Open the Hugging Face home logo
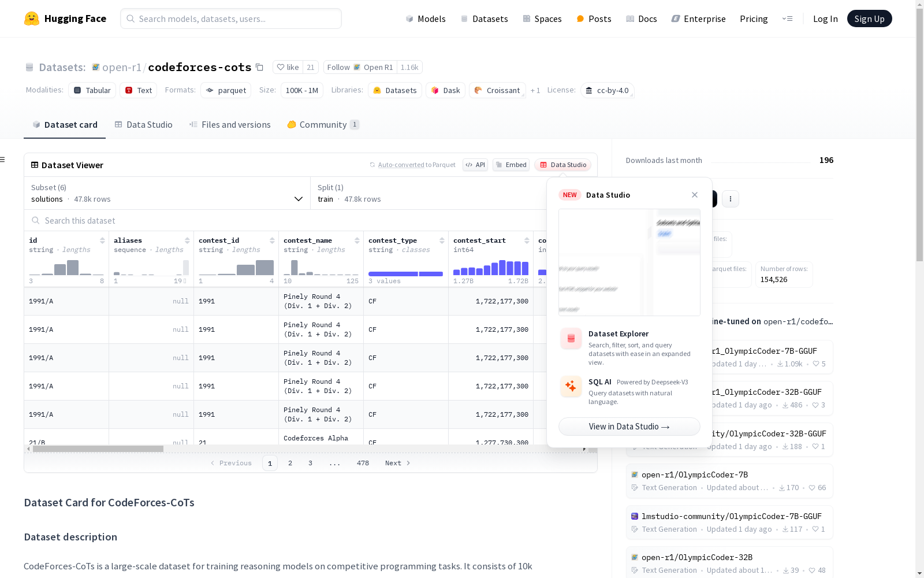This screenshot has height=578, width=924. (x=65, y=18)
